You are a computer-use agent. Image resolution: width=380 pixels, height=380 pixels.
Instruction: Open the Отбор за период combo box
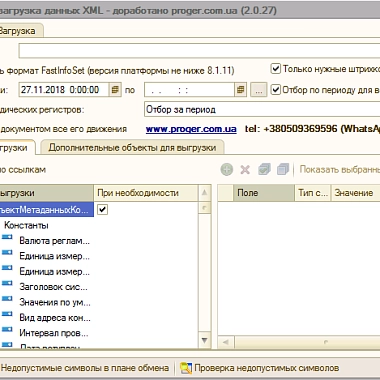pos(262,110)
